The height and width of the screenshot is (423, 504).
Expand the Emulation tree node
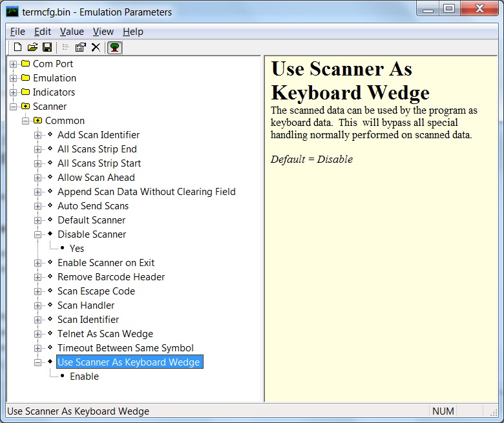click(x=13, y=78)
